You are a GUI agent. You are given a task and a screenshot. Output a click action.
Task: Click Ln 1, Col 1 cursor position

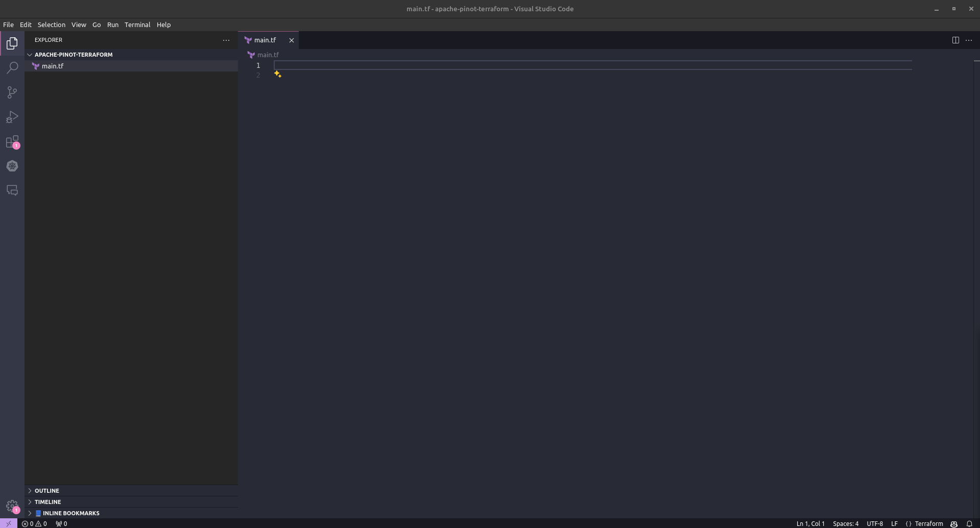(810, 523)
